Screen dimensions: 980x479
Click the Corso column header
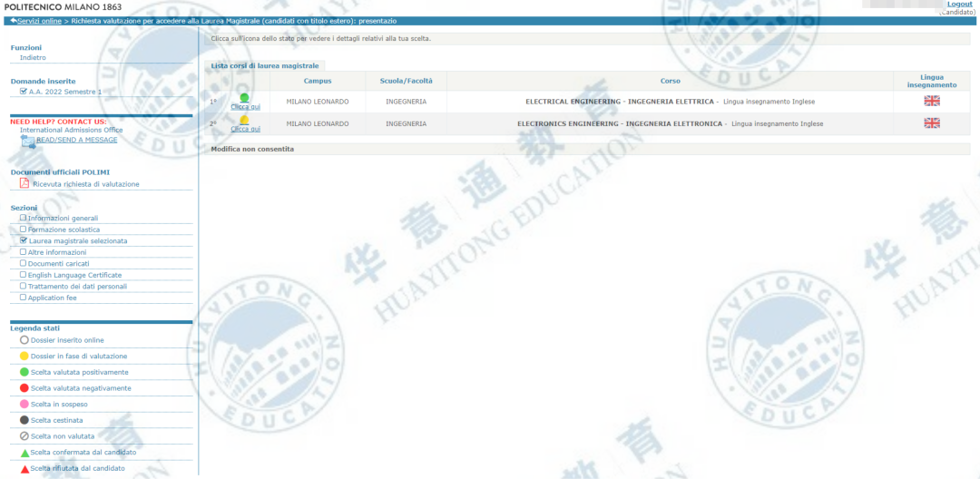670,81
